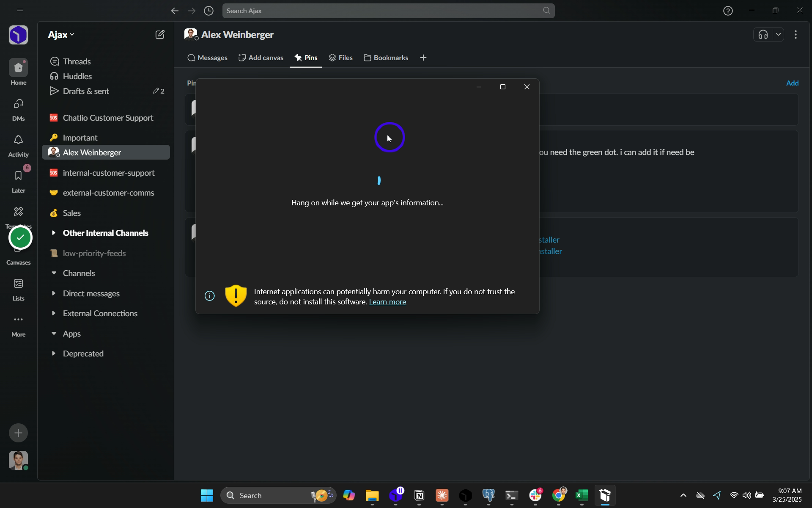Expand the Direct messages section
The height and width of the screenshot is (508, 812).
(x=53, y=293)
